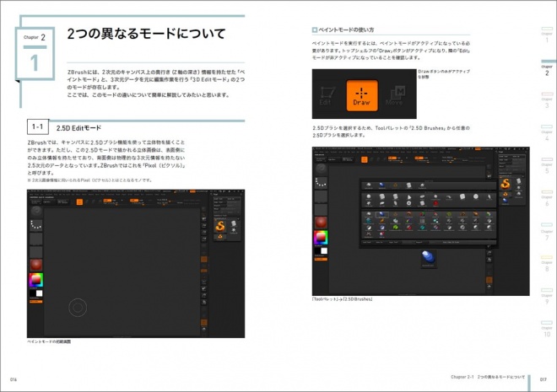
Task: Click the red material sphere in right screenshot
Action: tap(322, 223)
